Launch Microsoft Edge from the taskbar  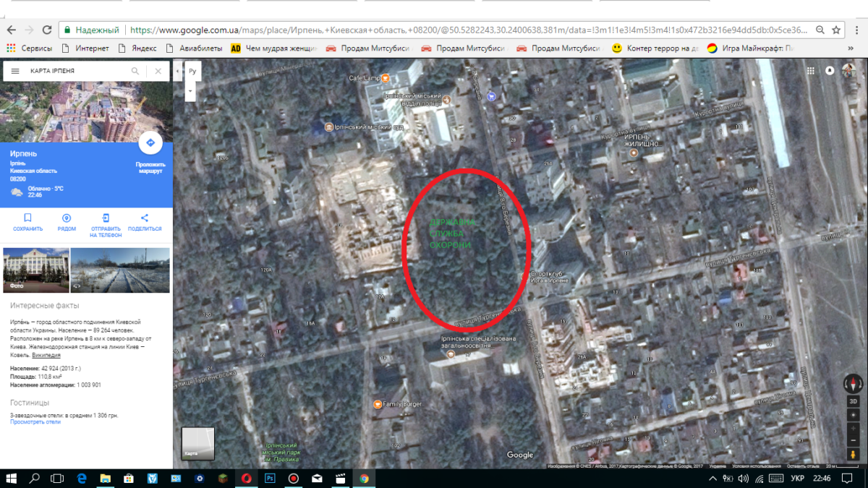(x=82, y=479)
